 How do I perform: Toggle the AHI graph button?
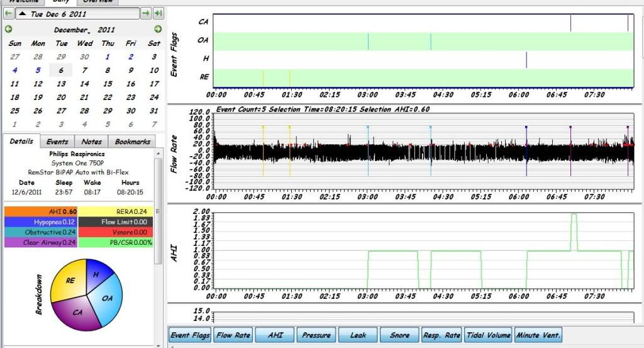(x=275, y=335)
